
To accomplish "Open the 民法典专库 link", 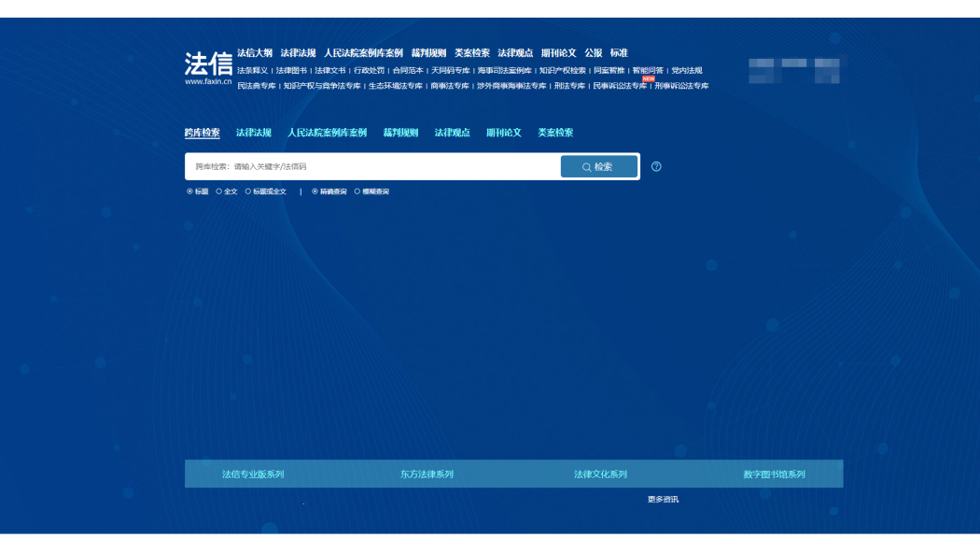I will click(x=257, y=86).
